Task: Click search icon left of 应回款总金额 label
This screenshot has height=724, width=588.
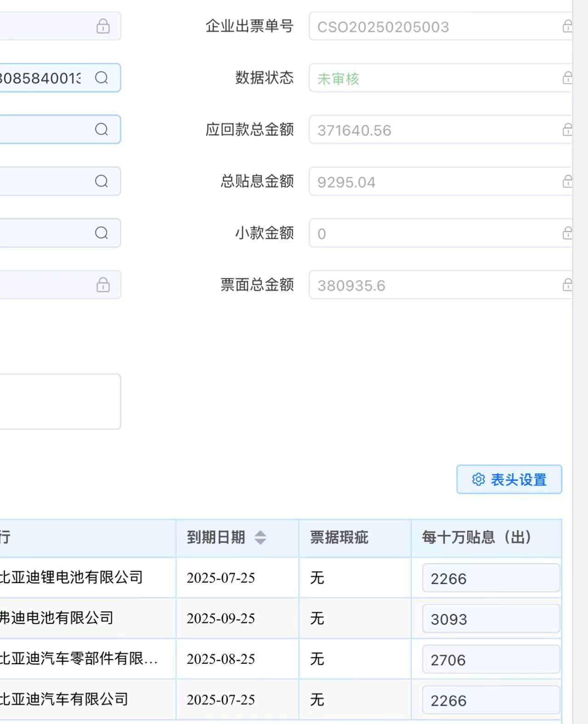Action: (x=102, y=129)
